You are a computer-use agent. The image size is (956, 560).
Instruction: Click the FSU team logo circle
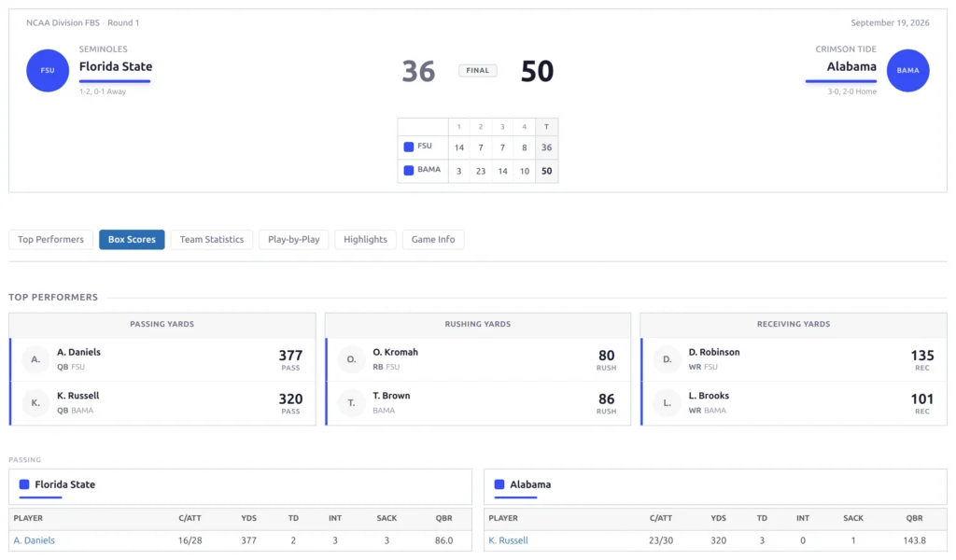[x=48, y=71]
